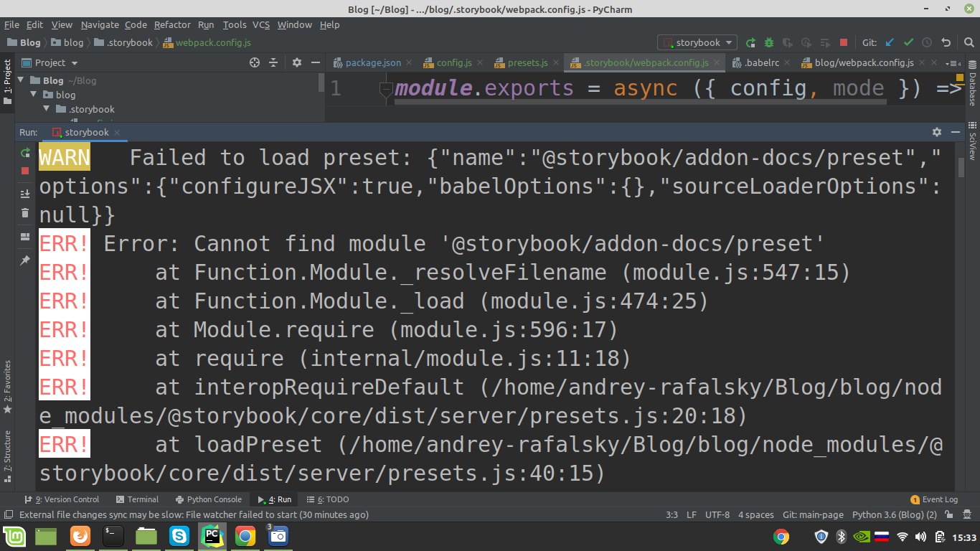980x551 pixels.
Task: Collapse code fold marker on line 1
Action: [387, 89]
